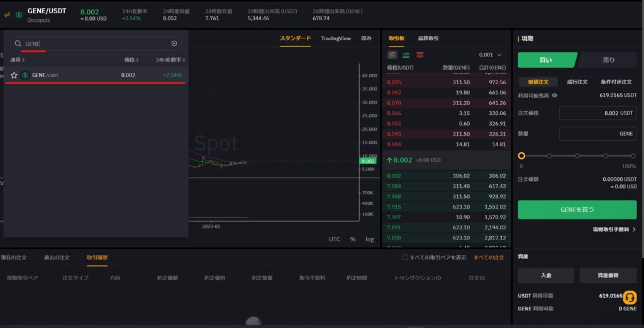Toggle % percentage scale on chart
The height and width of the screenshot is (328, 644).
click(353, 239)
